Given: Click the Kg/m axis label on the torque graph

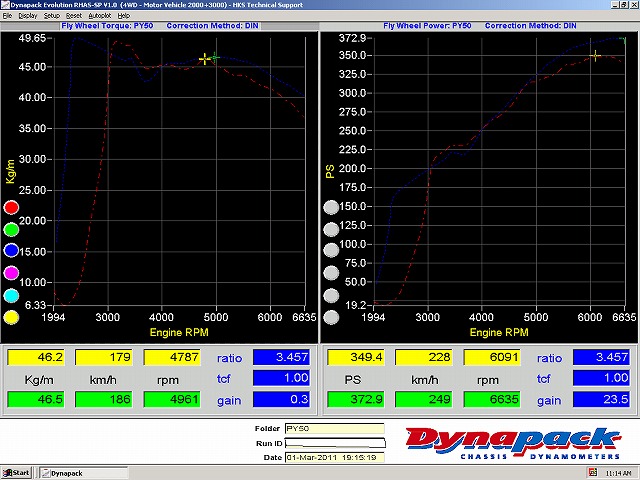Looking at the screenshot, I should point(10,171).
